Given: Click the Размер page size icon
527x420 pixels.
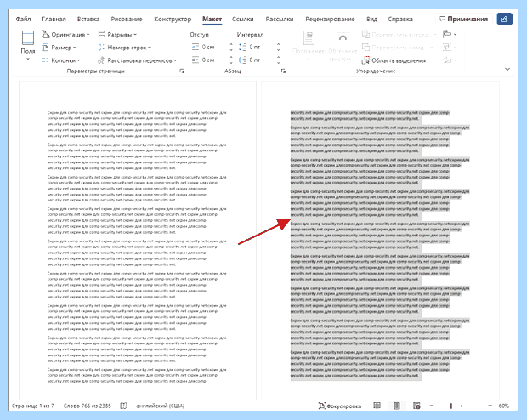Looking at the screenshot, I should point(45,48).
